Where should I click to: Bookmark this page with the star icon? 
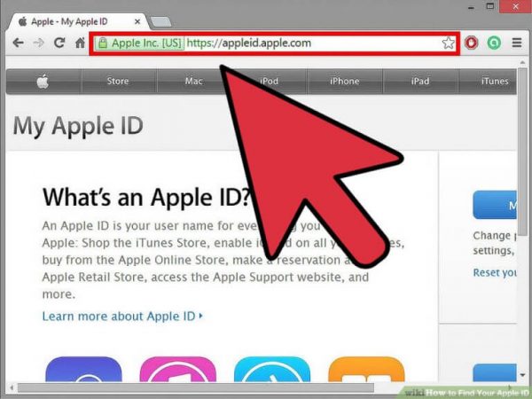click(x=449, y=43)
